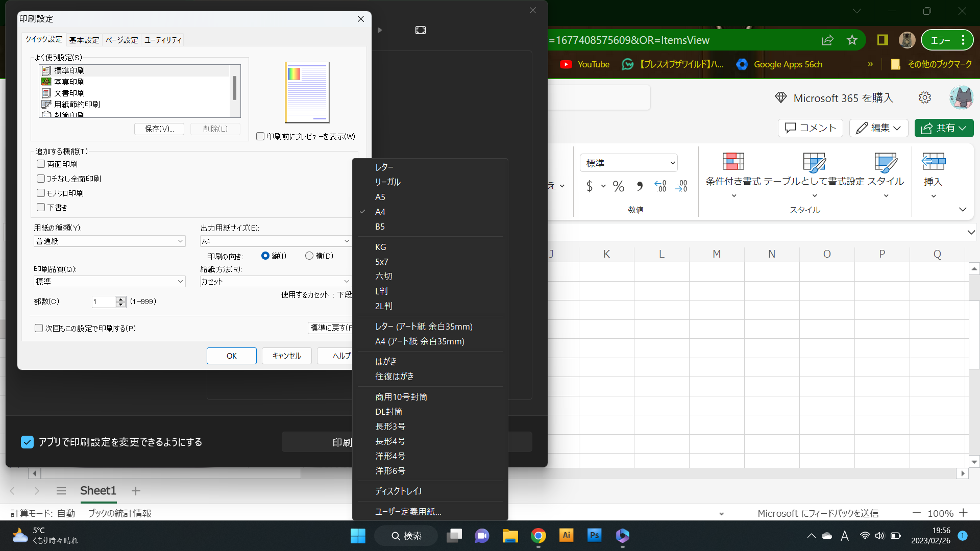980x551 pixels.
Task: Click the キャンセル button
Action: pos(286,356)
